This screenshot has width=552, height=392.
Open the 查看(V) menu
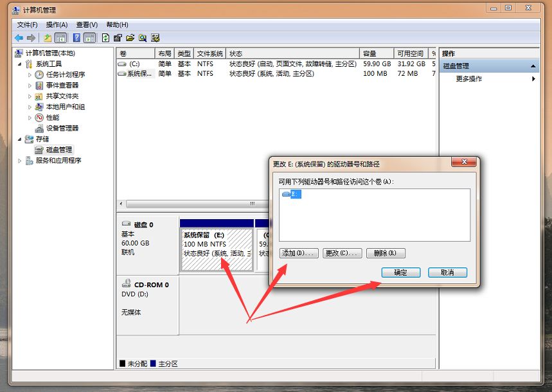pyautogui.click(x=87, y=24)
